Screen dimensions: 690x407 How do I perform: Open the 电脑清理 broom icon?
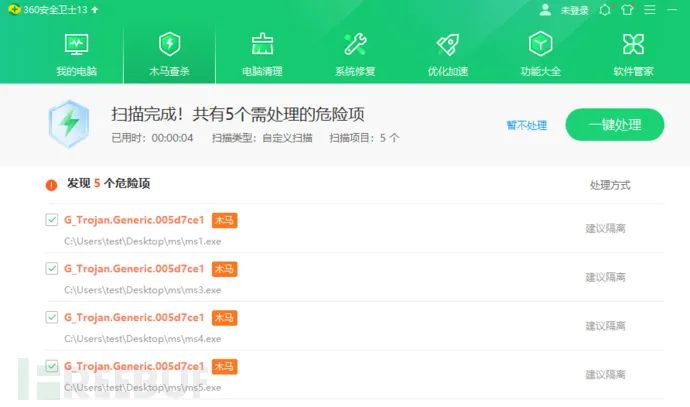262,44
